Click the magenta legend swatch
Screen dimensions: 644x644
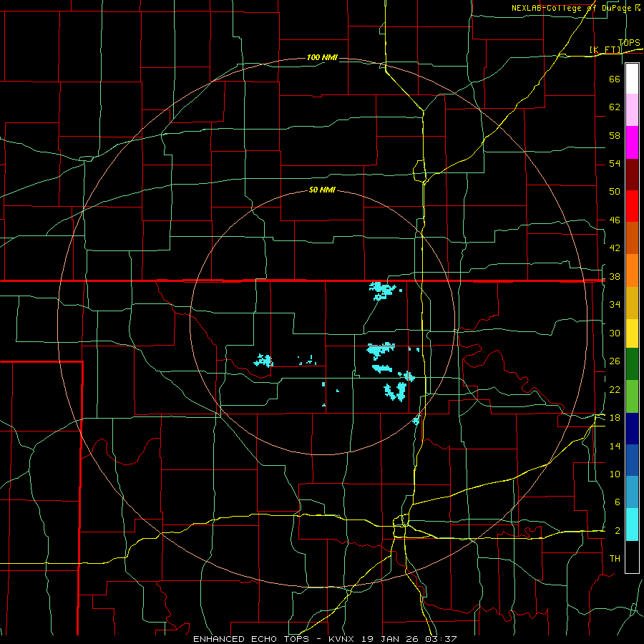[632, 142]
